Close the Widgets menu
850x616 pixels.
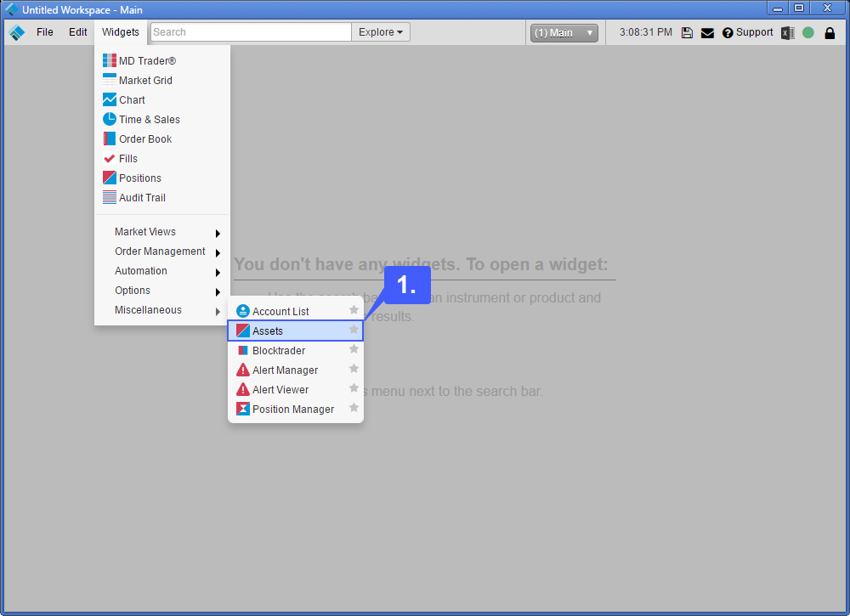(x=121, y=32)
